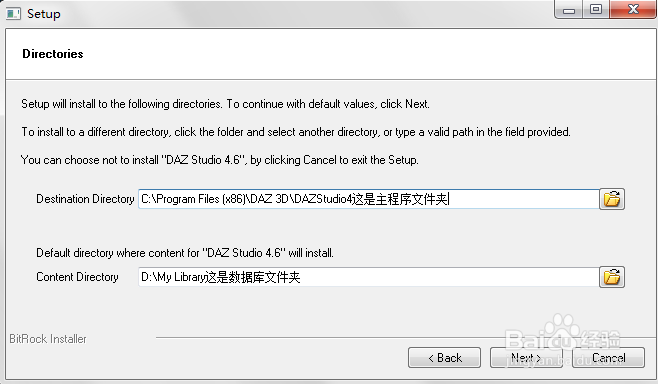Maximize the Setup window
658x384 pixels.
[x=596, y=9]
